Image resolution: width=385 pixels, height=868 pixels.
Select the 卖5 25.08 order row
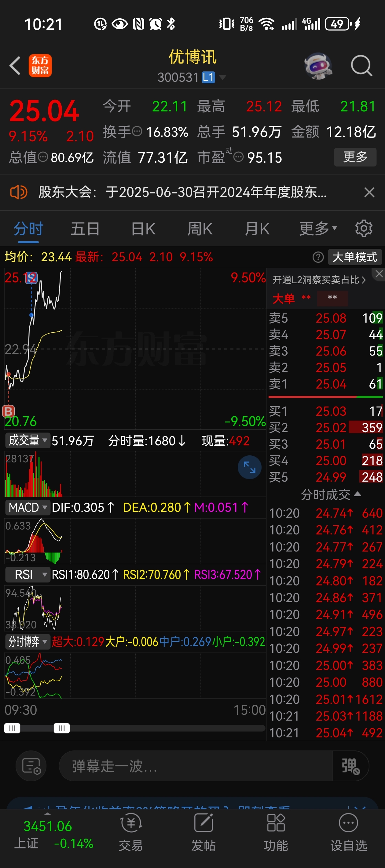coord(326,318)
